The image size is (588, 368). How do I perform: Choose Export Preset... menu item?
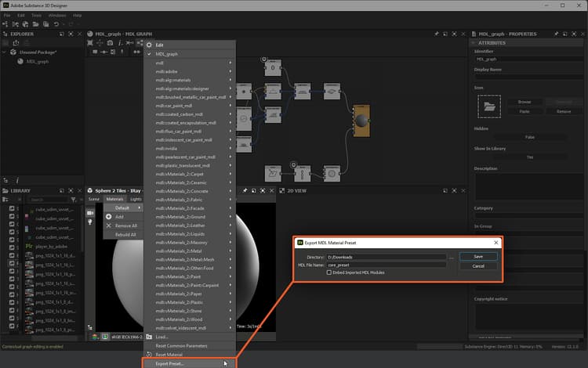click(190, 363)
